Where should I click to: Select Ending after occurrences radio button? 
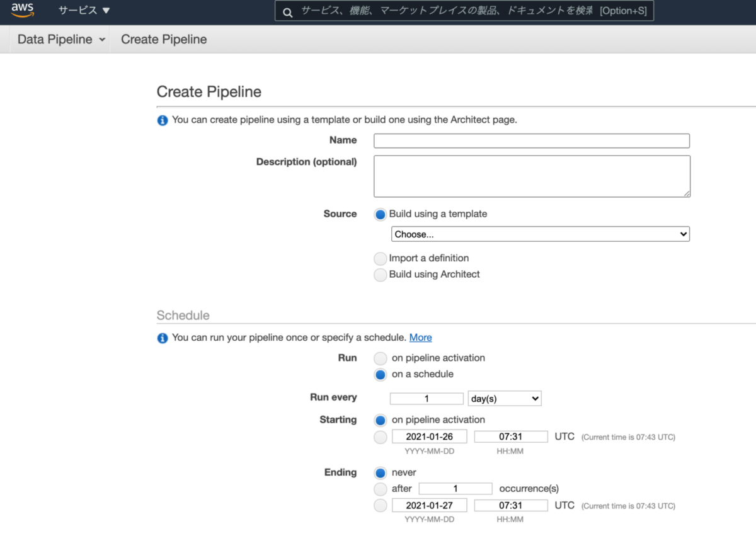381,489
